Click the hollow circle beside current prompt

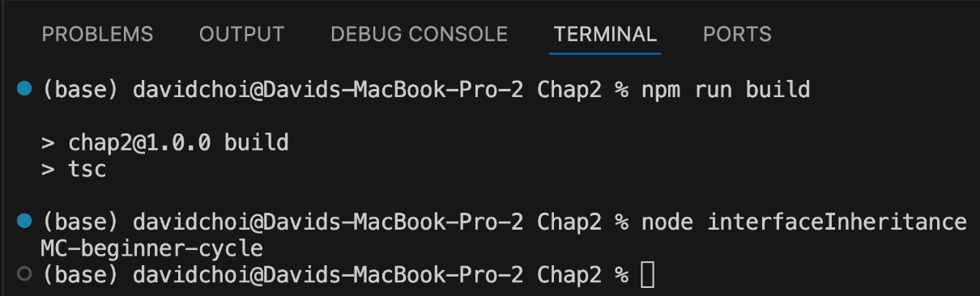coord(24,274)
